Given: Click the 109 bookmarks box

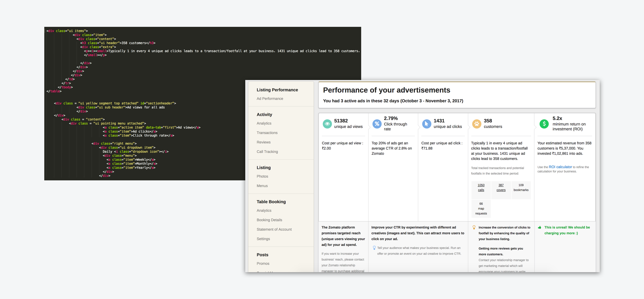Looking at the screenshot, I should pos(521,190).
